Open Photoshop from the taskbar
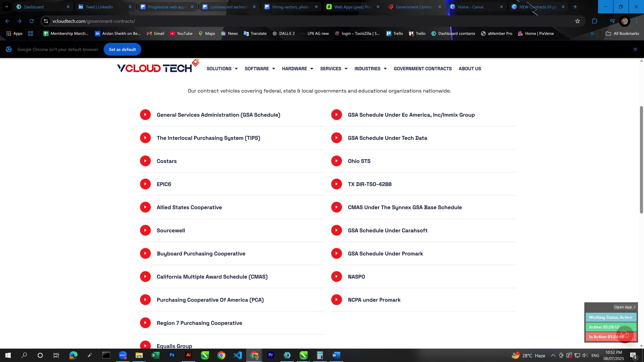 (x=172, y=355)
